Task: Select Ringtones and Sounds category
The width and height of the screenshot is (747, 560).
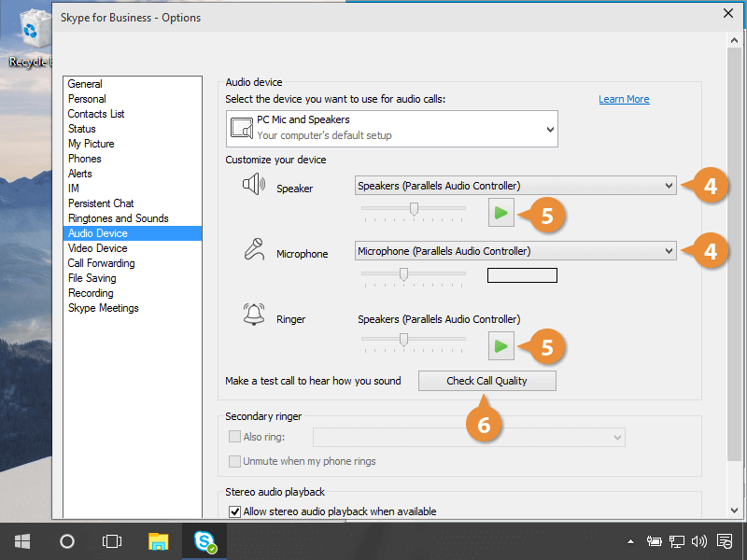Action: [x=118, y=218]
